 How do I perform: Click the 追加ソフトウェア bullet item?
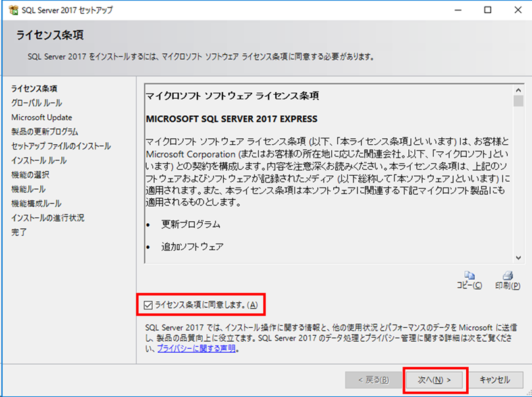(x=192, y=247)
